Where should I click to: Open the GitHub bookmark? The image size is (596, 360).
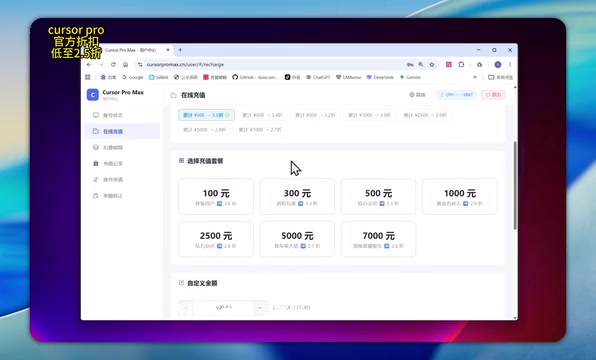coord(255,77)
